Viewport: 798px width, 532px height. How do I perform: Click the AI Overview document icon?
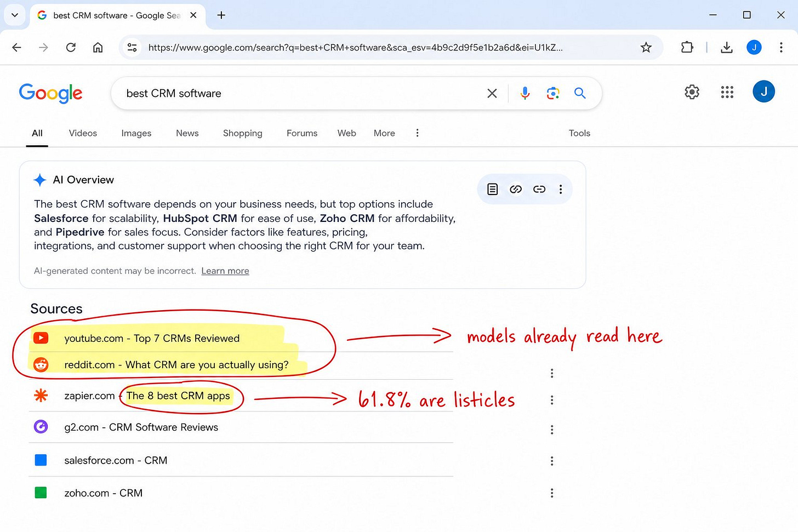click(493, 189)
